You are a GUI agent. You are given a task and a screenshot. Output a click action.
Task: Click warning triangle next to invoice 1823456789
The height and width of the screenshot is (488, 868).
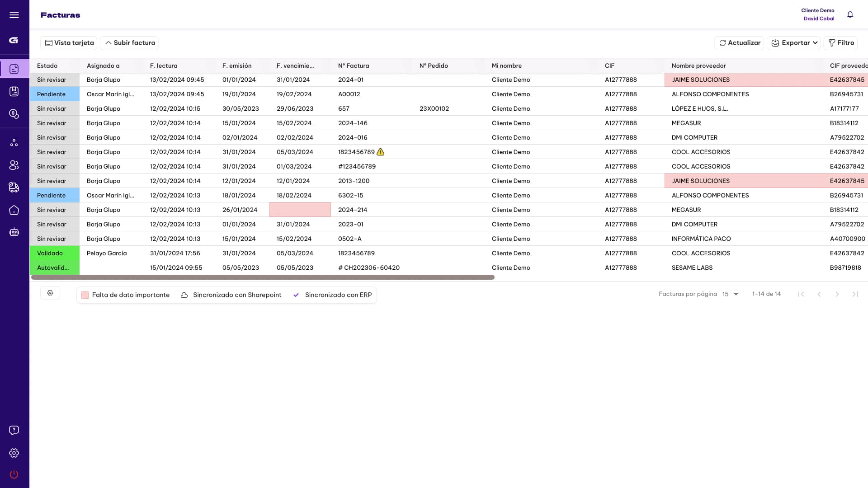(x=381, y=152)
